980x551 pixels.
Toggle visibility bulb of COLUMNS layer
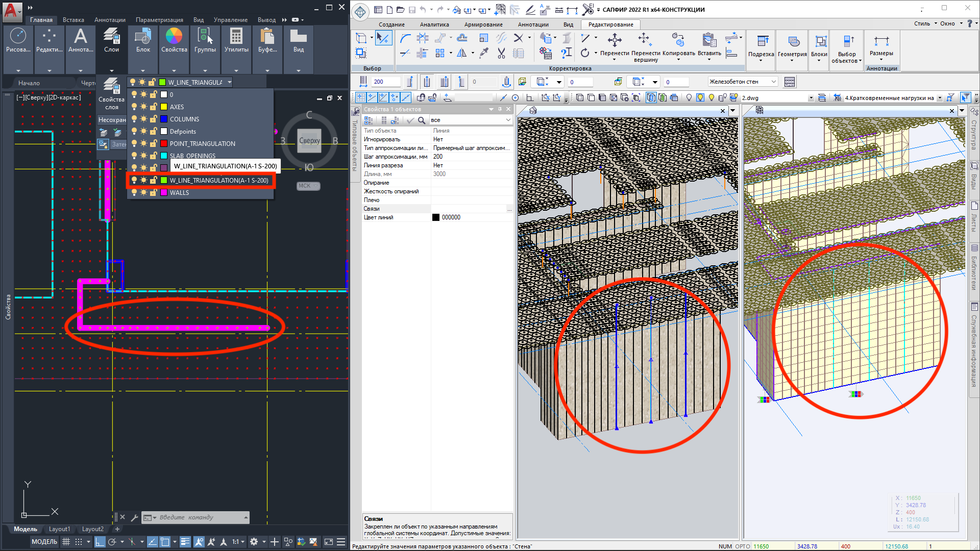[134, 119]
